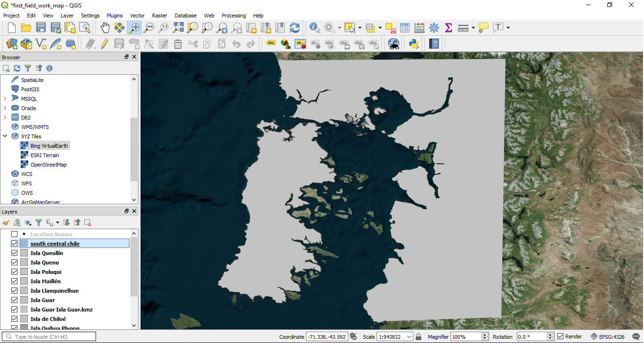644x343 pixels.
Task: Click the EPSG:4326 CRS button
Action: [x=607, y=337]
